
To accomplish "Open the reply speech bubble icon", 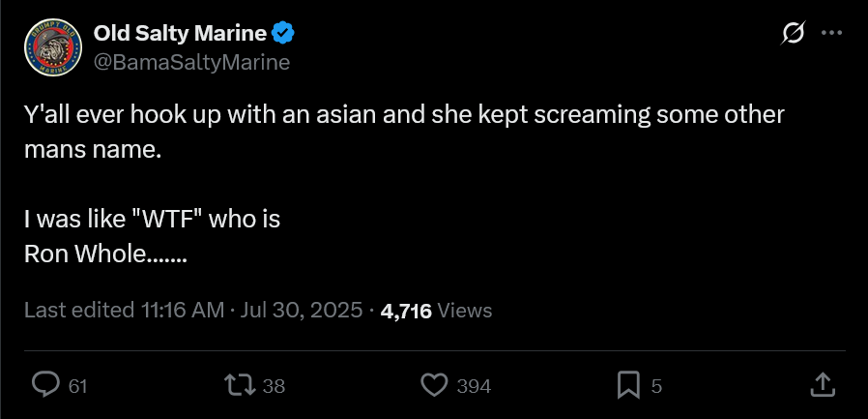I will 45,384.
